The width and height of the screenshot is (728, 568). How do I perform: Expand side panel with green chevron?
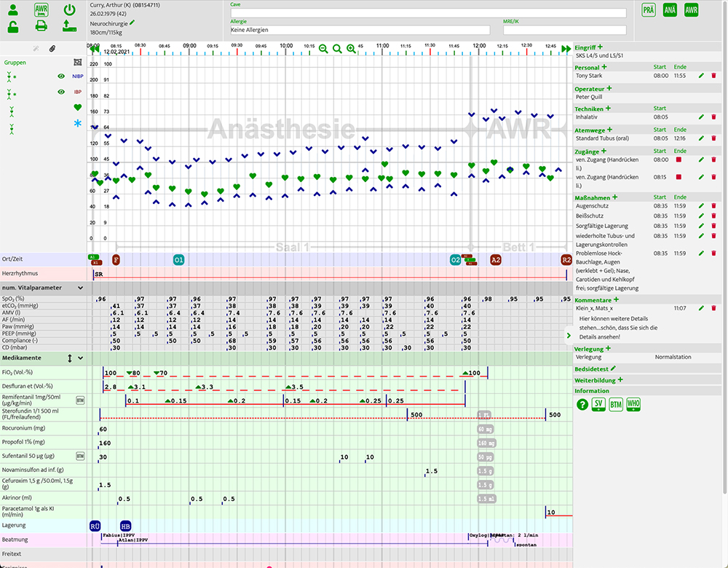[569, 335]
